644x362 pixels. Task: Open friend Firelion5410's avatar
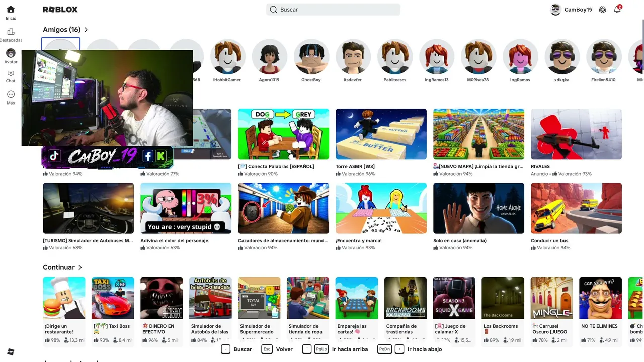pyautogui.click(x=603, y=56)
